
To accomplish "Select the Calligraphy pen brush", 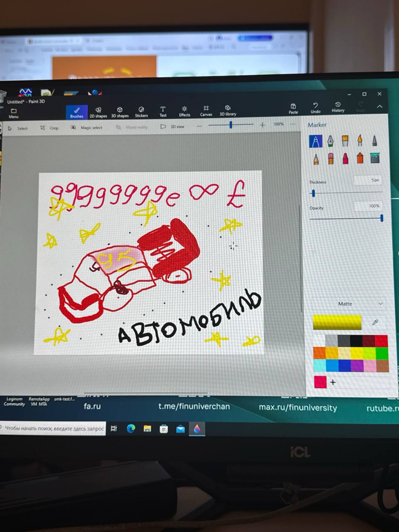I will (x=330, y=141).
